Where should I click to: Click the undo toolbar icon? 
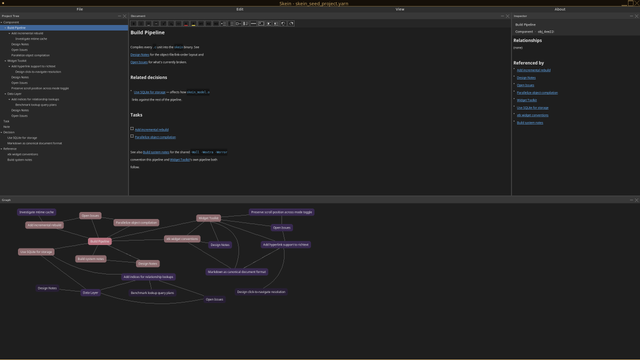pos(283,24)
